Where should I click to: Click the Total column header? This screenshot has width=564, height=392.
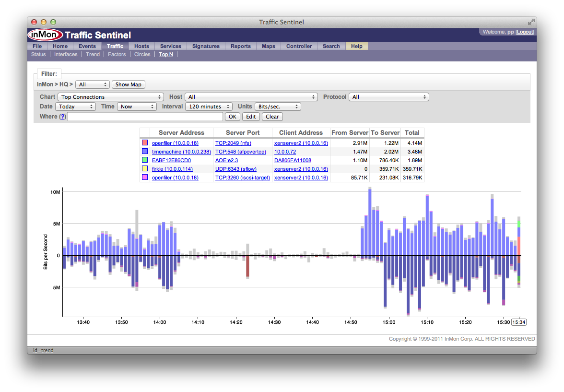tap(412, 133)
